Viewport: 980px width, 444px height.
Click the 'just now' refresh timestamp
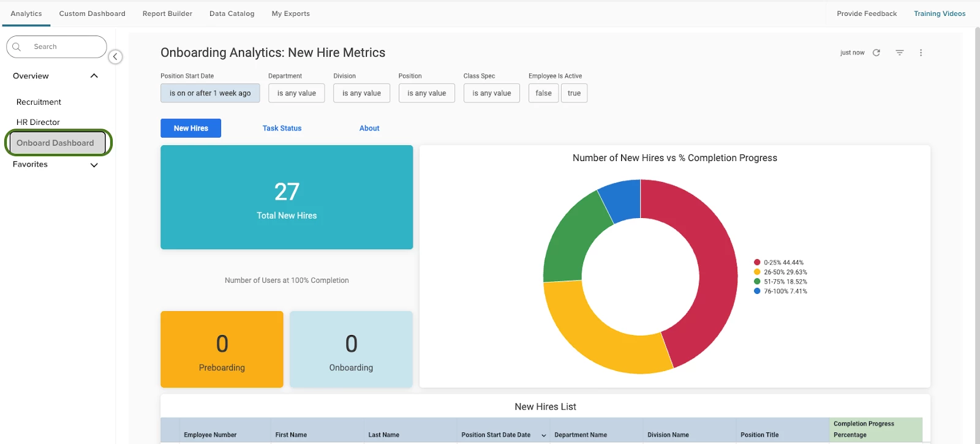(x=852, y=53)
